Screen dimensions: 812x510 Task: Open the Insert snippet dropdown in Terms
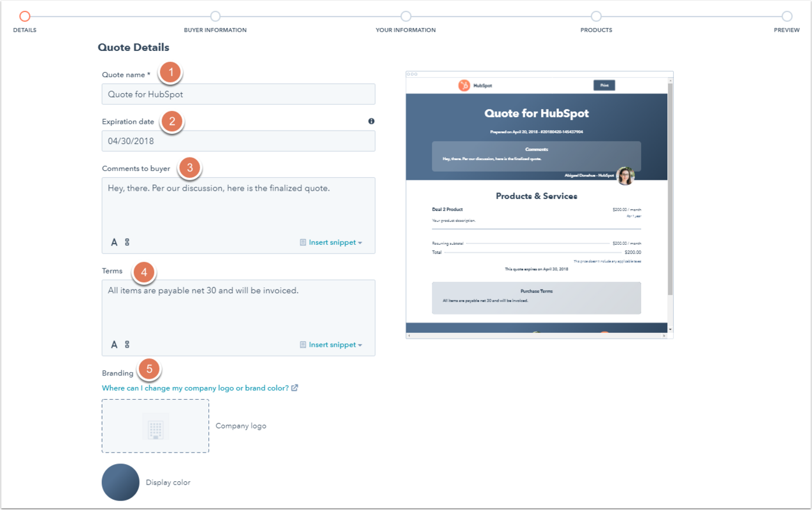point(331,344)
